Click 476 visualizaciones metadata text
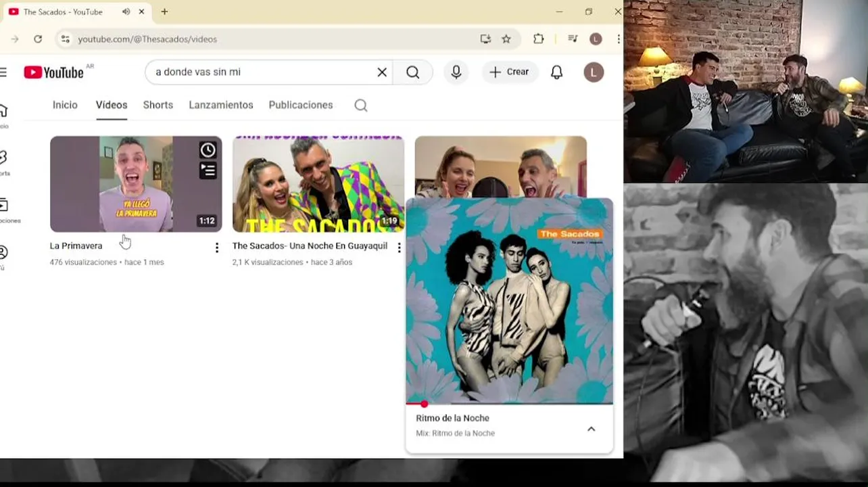The image size is (868, 487). (x=83, y=262)
